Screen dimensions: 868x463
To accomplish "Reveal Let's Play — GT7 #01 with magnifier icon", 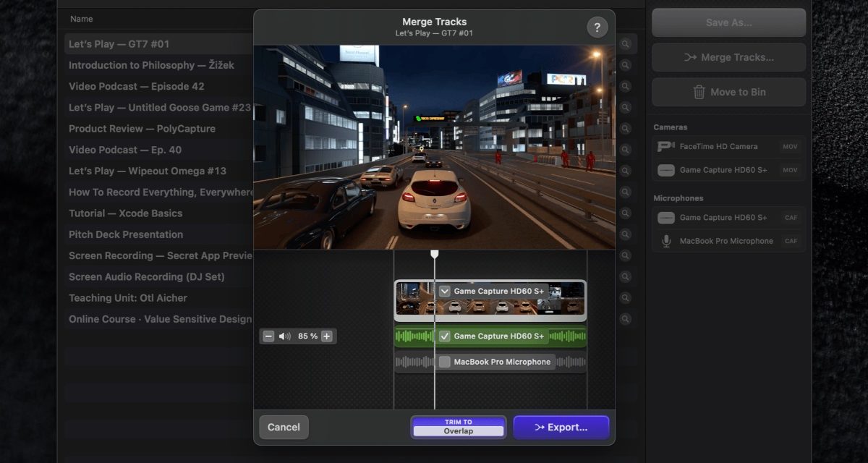I will click(x=625, y=44).
